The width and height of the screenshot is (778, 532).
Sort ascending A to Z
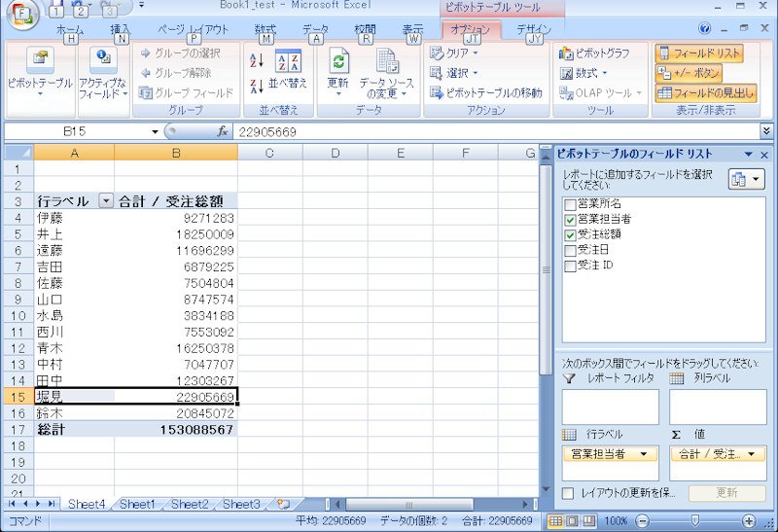256,61
